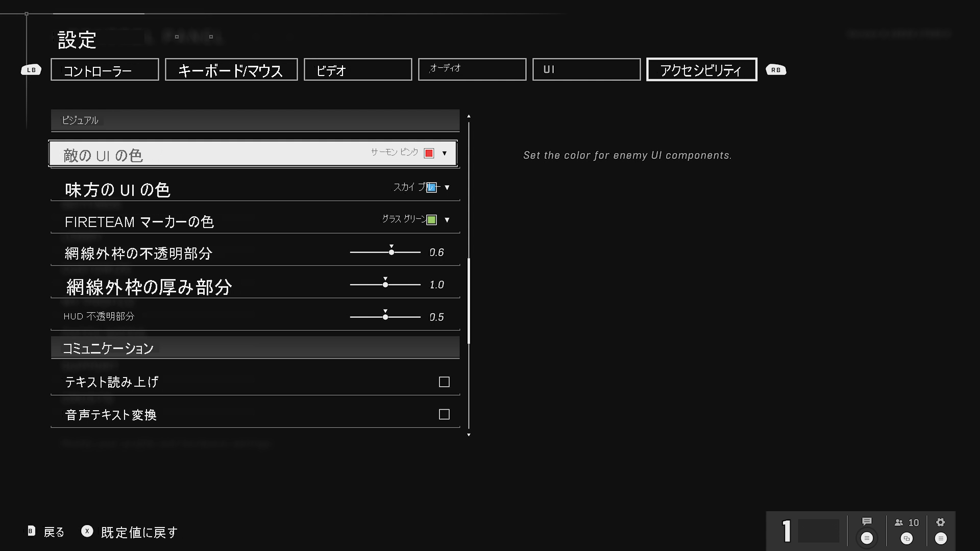Select the 網線外枠の不透明部分 label
The image size is (980, 551).
pyautogui.click(x=138, y=254)
